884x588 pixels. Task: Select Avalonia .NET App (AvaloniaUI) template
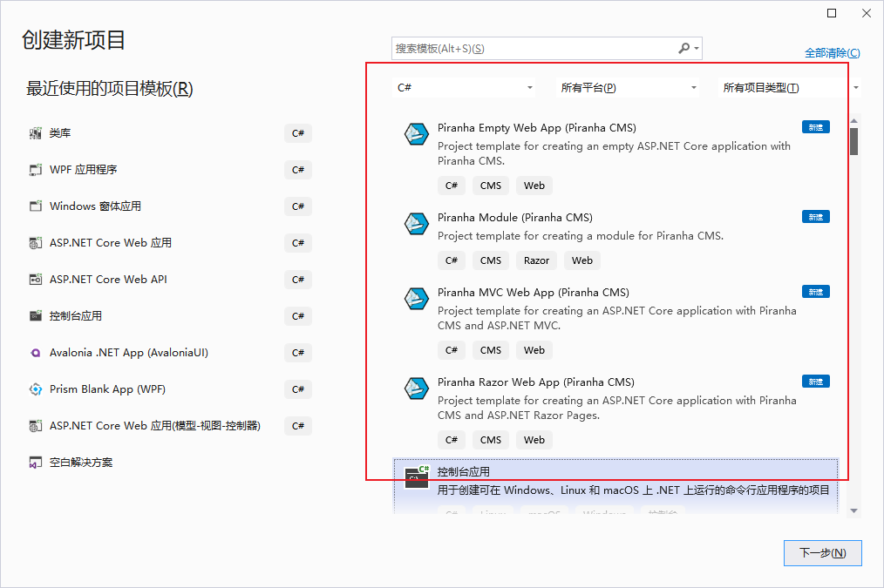click(170, 353)
